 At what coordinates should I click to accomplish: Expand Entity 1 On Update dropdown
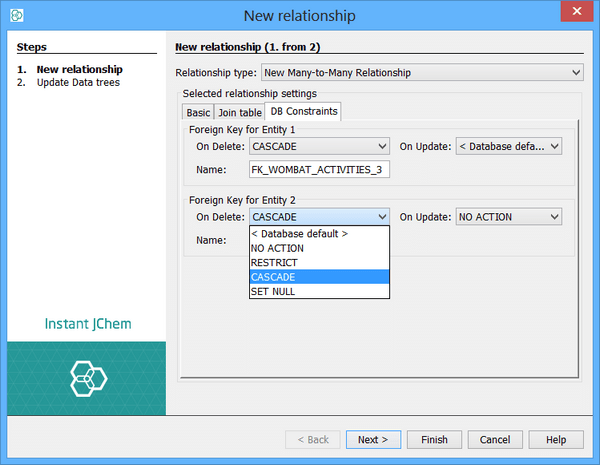pos(509,146)
